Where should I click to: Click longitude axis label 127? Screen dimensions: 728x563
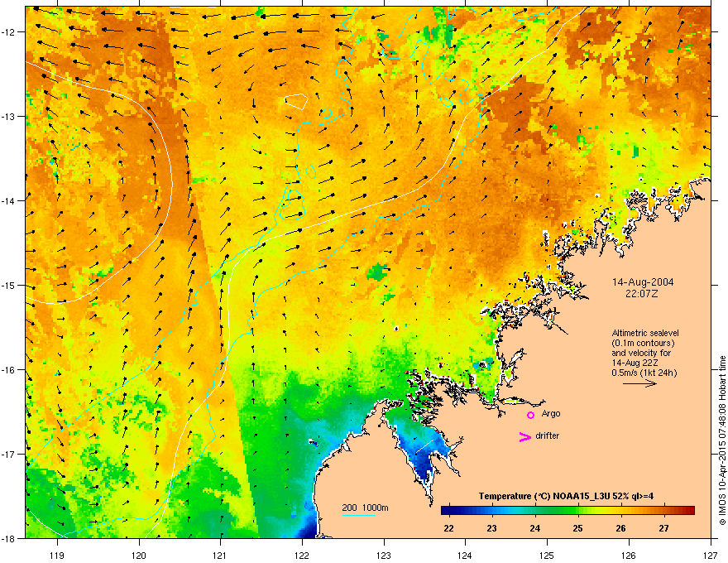pos(711,555)
